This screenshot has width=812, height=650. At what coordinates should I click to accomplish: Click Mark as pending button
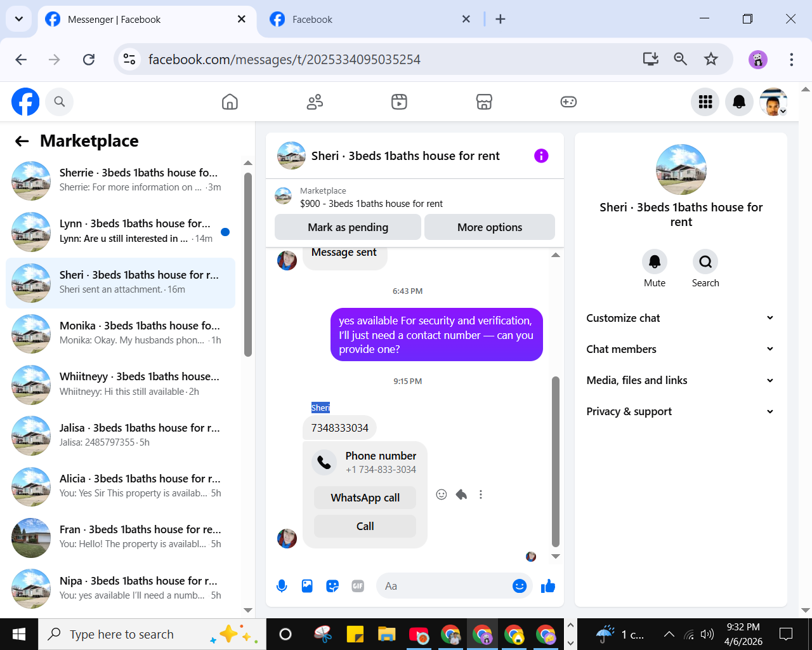(348, 227)
